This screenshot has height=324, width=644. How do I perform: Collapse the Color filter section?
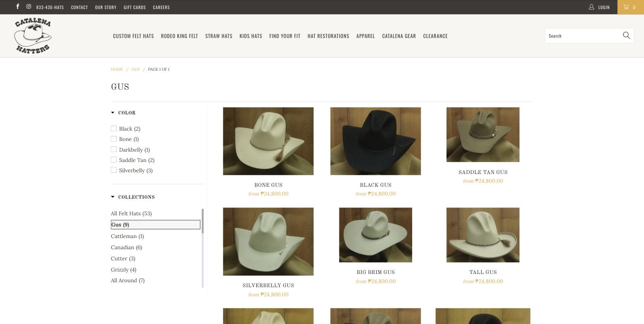pyautogui.click(x=123, y=113)
